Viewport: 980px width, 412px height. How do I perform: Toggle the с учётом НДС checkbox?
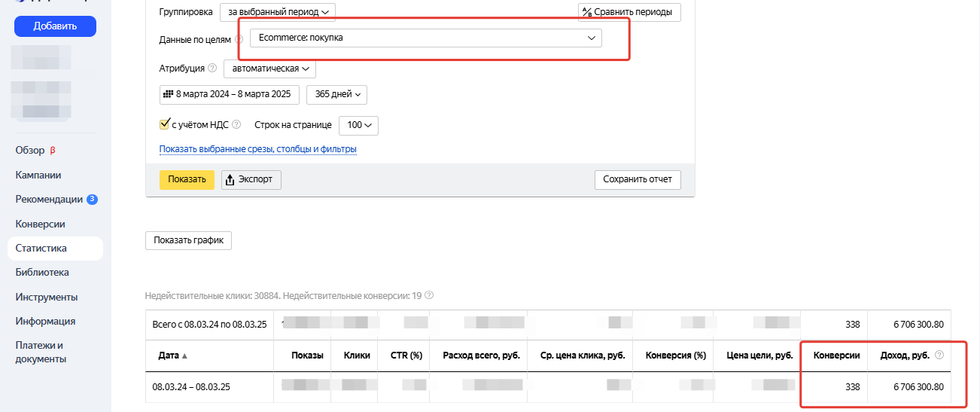(x=165, y=124)
